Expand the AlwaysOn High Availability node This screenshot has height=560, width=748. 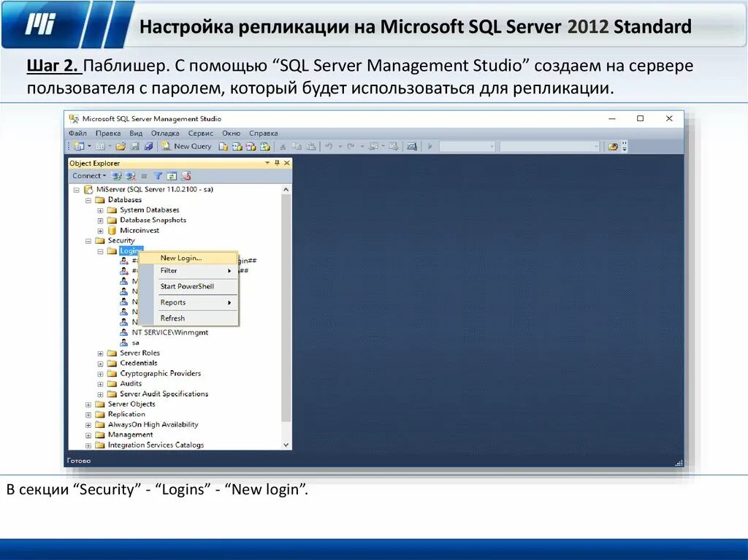pyautogui.click(x=88, y=425)
